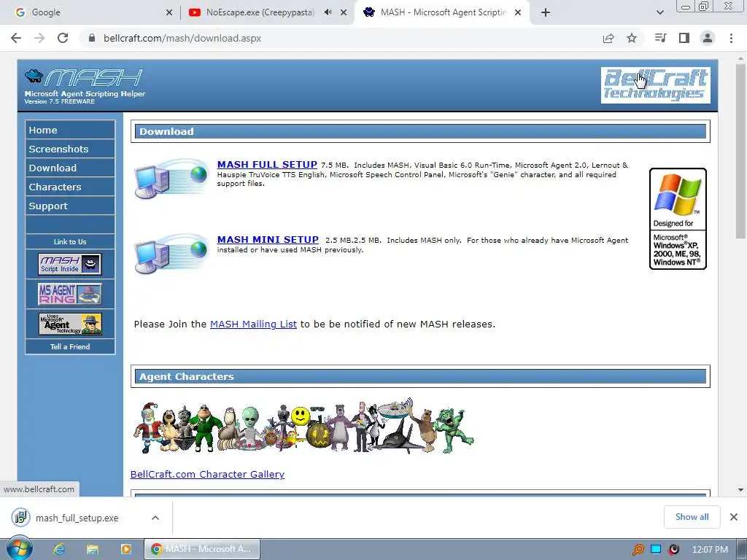Open Characters in the sidebar menu
Image resolution: width=747 pixels, height=560 pixels.
click(x=70, y=187)
